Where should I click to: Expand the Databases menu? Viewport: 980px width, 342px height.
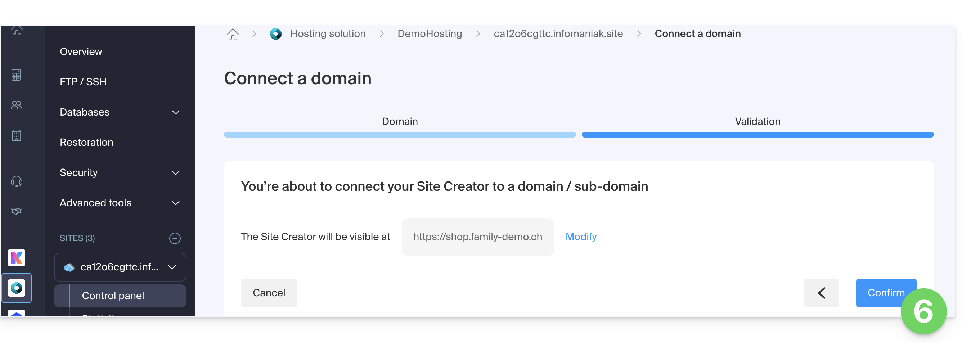175,112
